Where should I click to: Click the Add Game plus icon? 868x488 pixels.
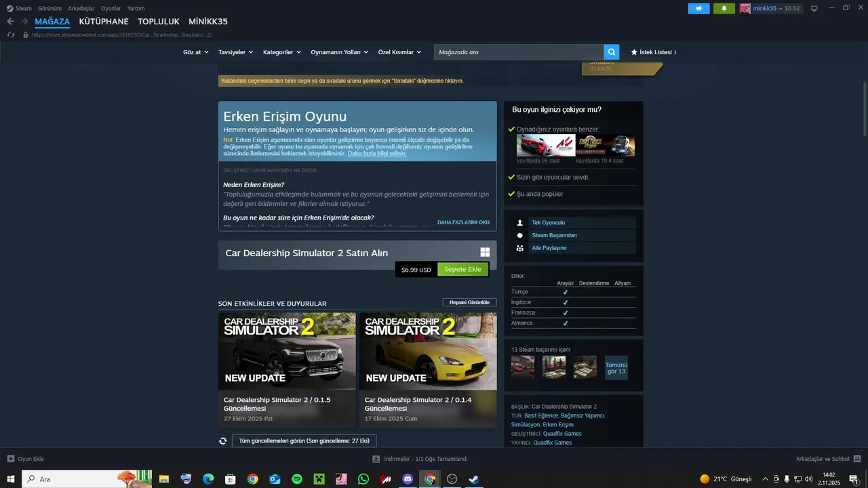coord(10,459)
